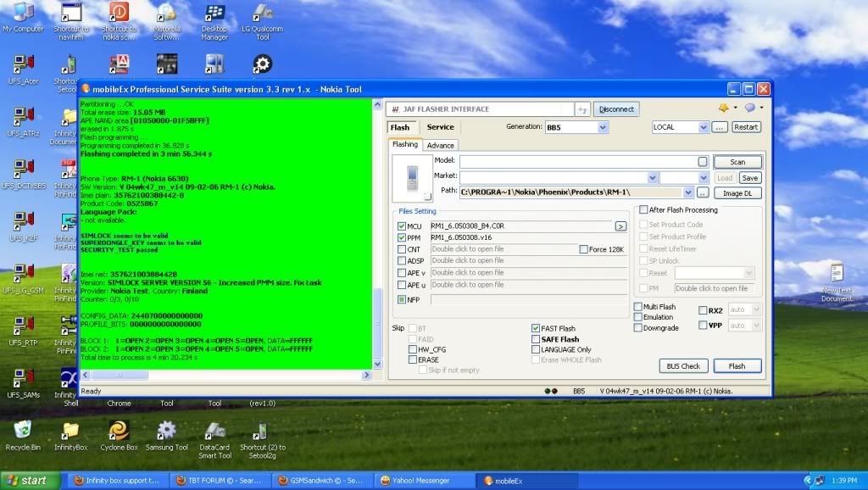Toggle the Force 128K checkbox
Screen dimensions: 868x490
click(x=583, y=249)
